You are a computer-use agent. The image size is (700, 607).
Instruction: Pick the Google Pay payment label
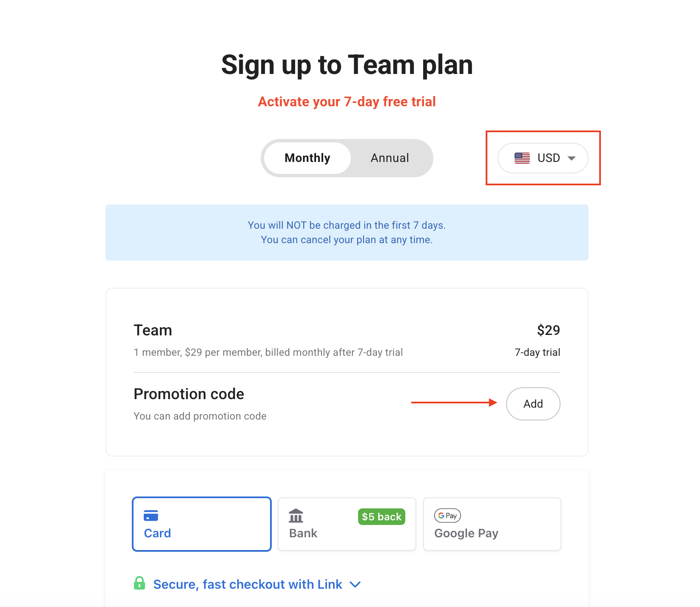point(466,533)
